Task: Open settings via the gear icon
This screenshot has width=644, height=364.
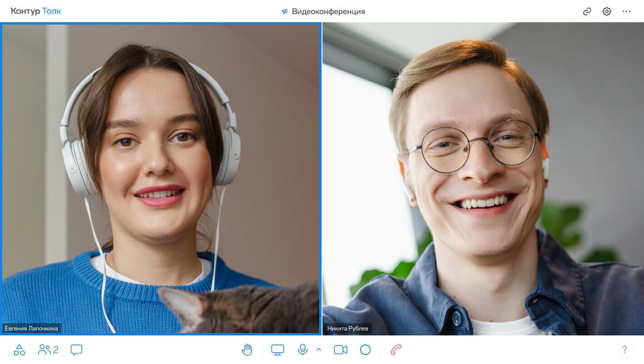Action: [x=607, y=11]
